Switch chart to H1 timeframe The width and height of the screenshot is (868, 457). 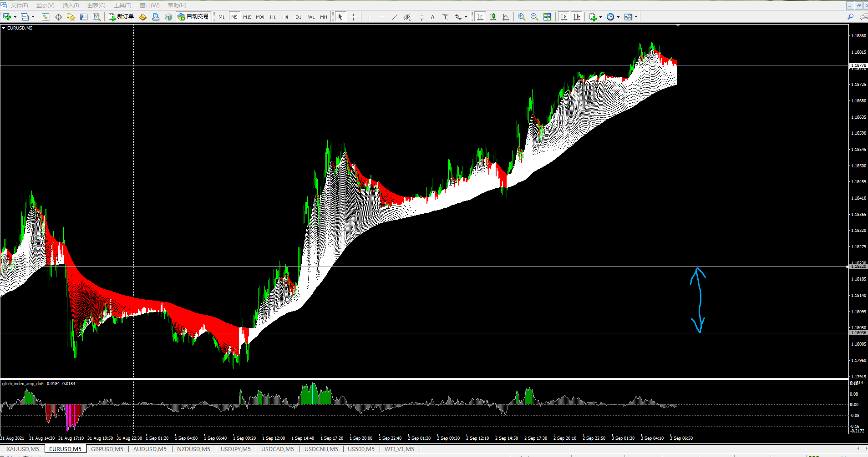273,17
